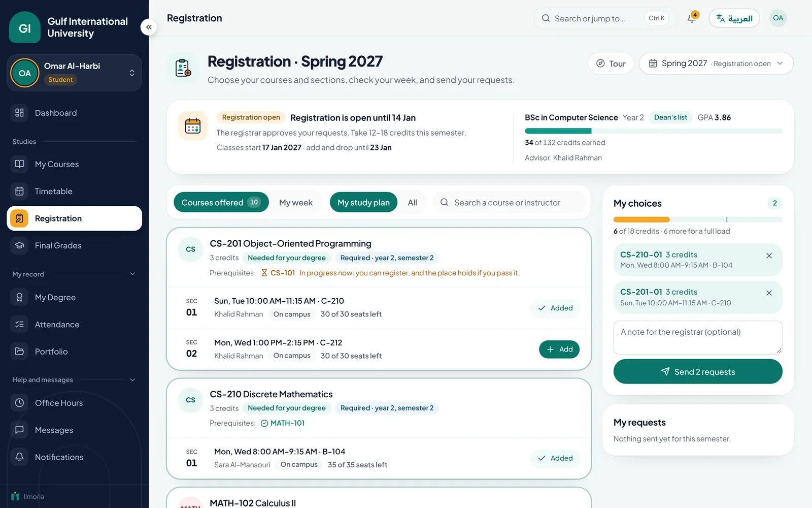Open Final Grades graduation cap icon
Image resolution: width=812 pixels, height=508 pixels.
(19, 245)
